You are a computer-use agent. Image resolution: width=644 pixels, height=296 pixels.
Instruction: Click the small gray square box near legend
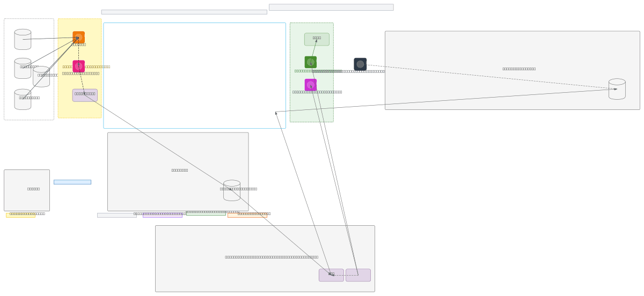pos(26,190)
